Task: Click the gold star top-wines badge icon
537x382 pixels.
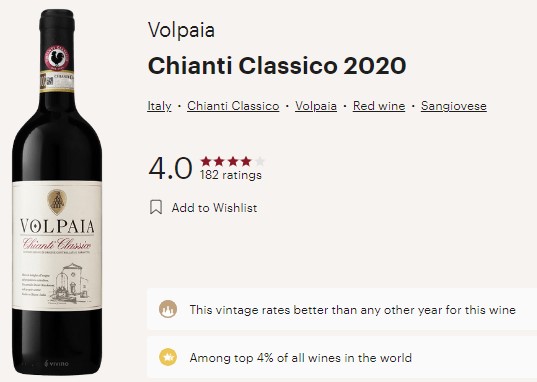Action: click(168, 357)
